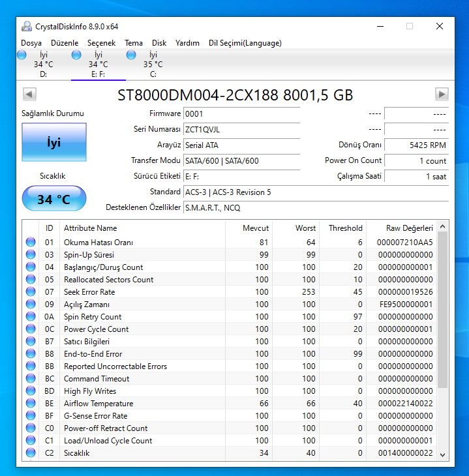The image size is (469, 476).
Task: Click the attribute list scrollbar thumb
Action: point(442,310)
